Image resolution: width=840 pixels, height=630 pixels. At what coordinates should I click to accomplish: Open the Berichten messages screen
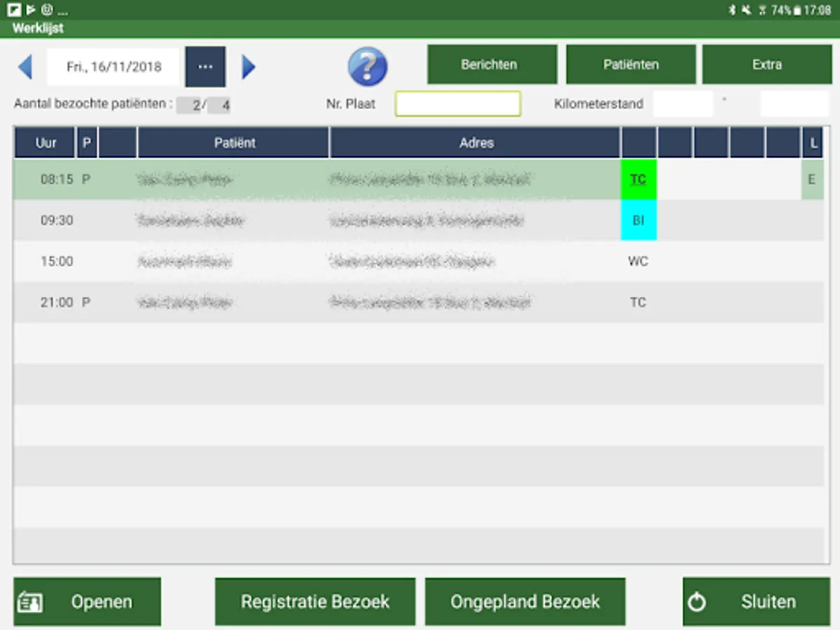pos(492,64)
